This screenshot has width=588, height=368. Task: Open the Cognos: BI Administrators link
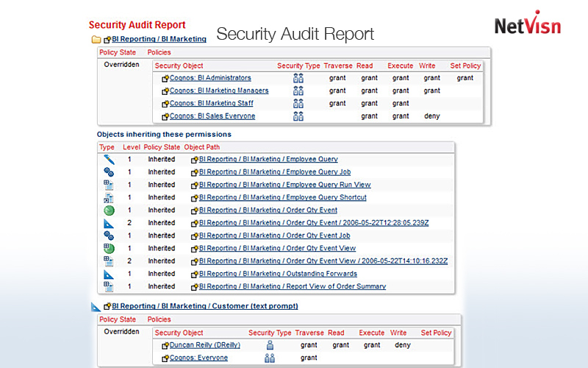(210, 78)
